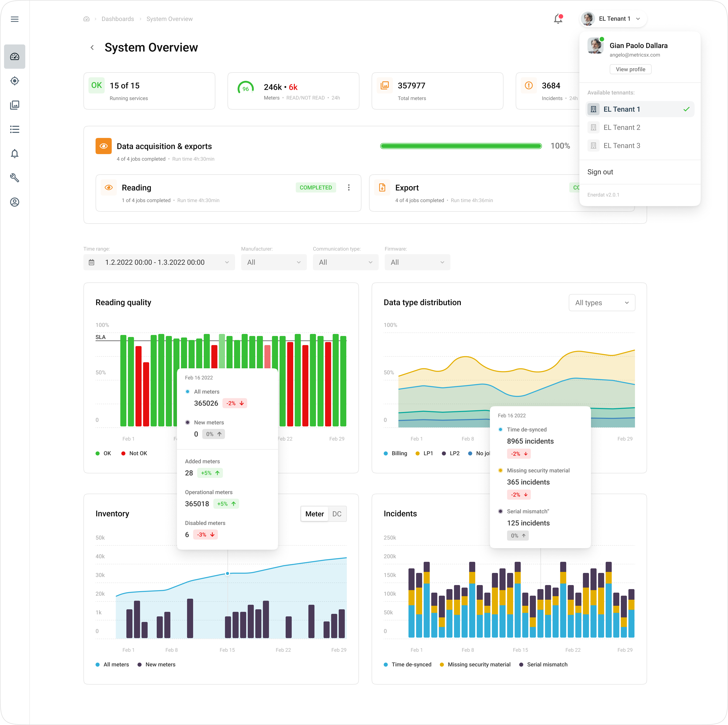Viewport: 728px width, 725px height.
Task: Click the dashboard gauge sidebar icon
Action: coord(15,57)
